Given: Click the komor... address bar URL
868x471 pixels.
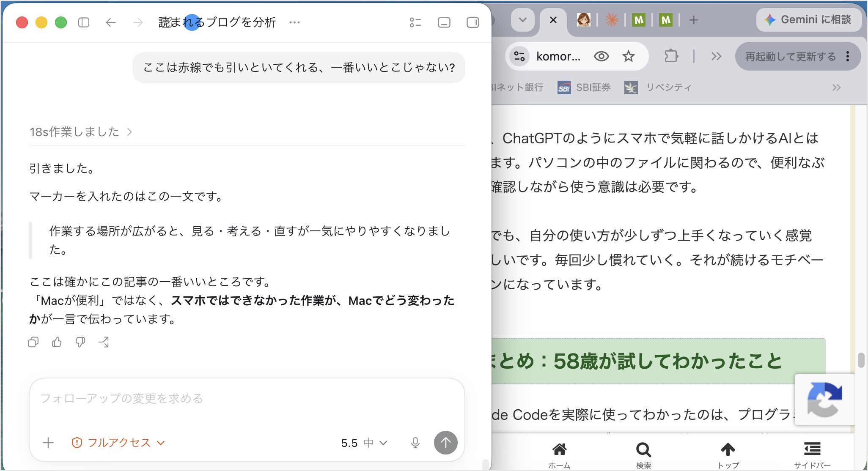Looking at the screenshot, I should (558, 56).
